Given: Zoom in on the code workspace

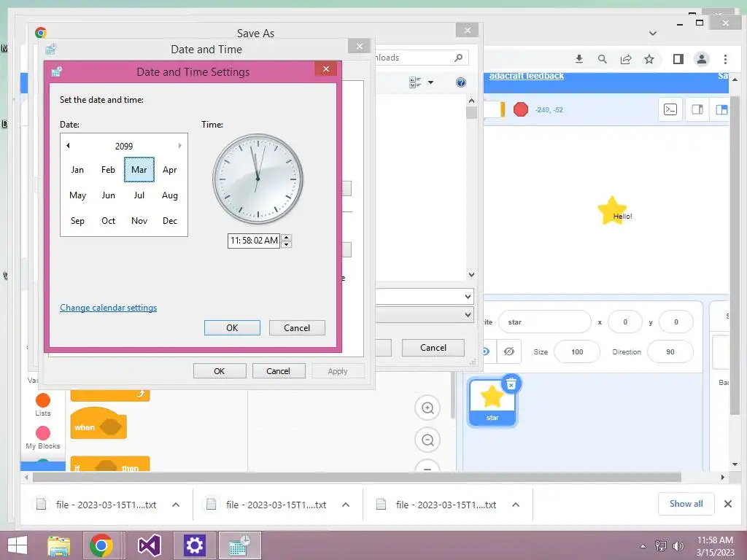Looking at the screenshot, I should pyautogui.click(x=427, y=408).
